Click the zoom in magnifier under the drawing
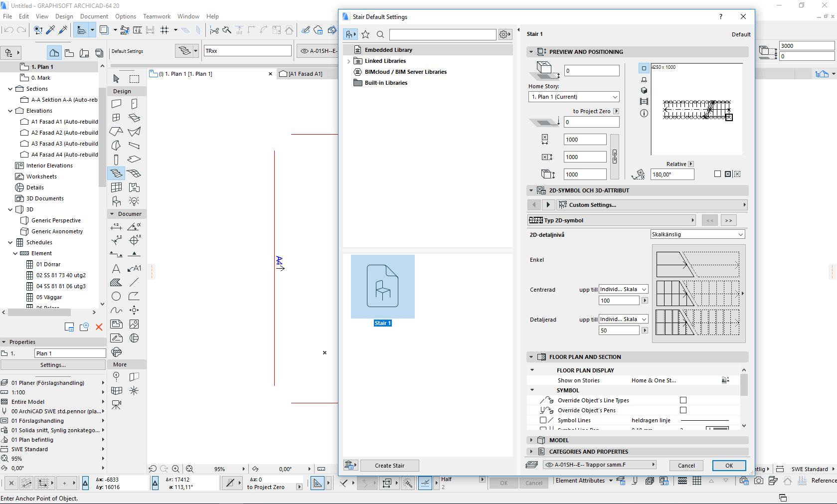The height and width of the screenshot is (504, 837). (175, 469)
